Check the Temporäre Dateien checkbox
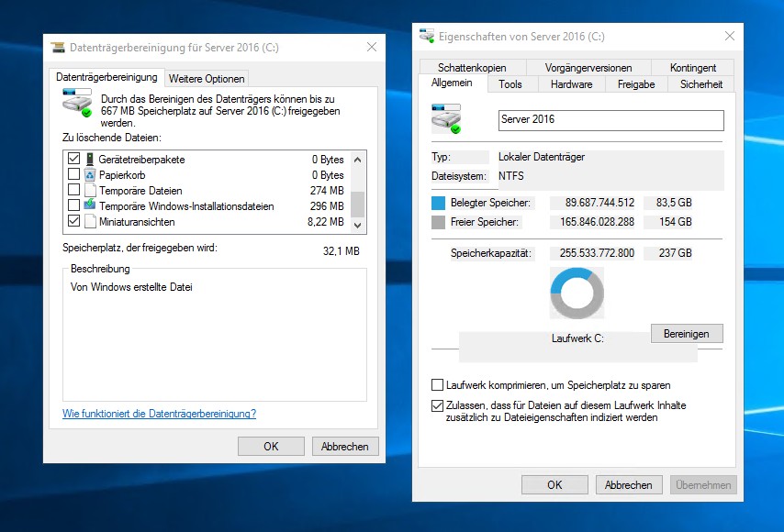The width and height of the screenshot is (784, 532). click(x=73, y=189)
